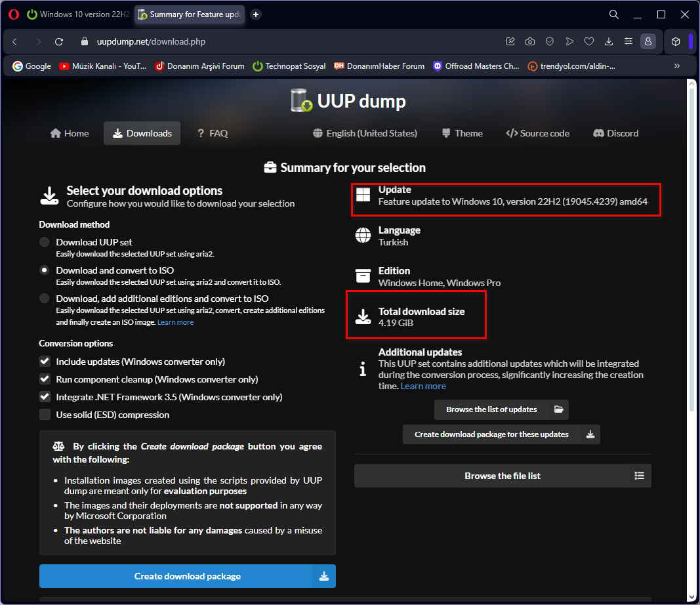The width and height of the screenshot is (700, 605).
Task: Open the Theme selector
Action: click(x=462, y=133)
